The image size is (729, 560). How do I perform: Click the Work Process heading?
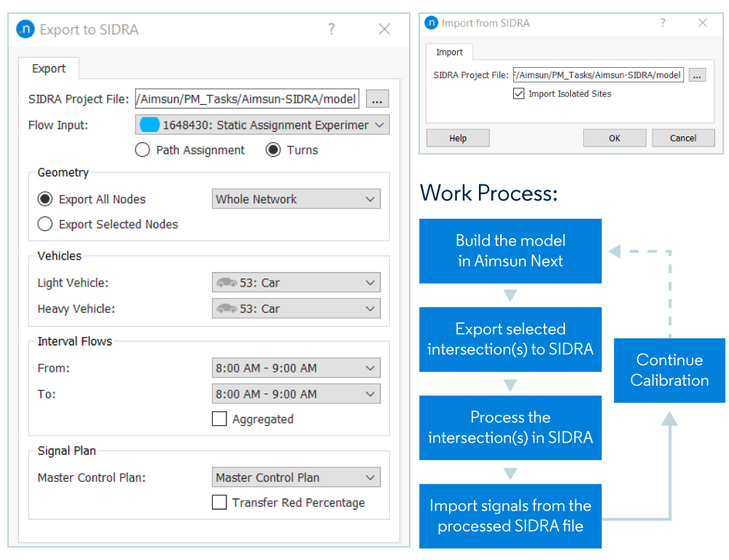[x=488, y=193]
